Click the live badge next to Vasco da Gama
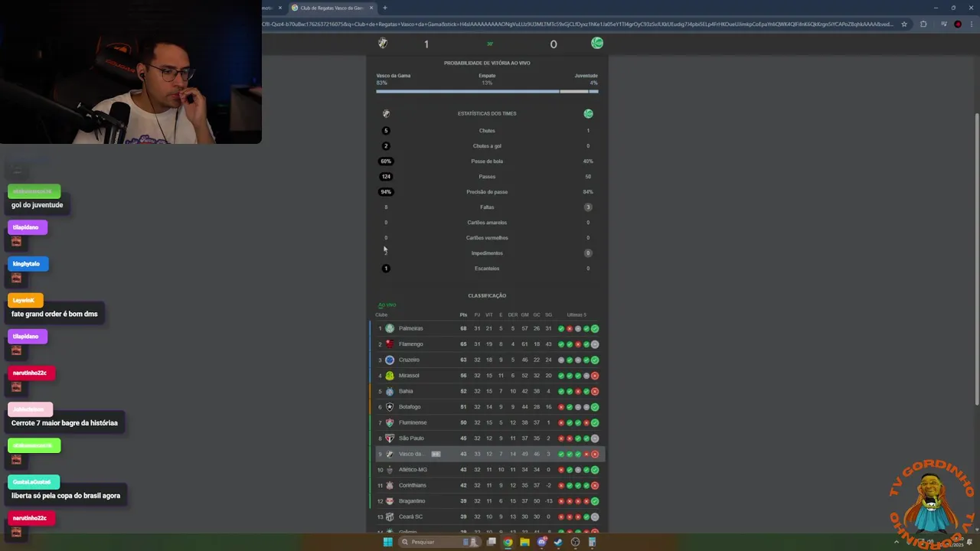The height and width of the screenshot is (551, 980). tap(436, 454)
